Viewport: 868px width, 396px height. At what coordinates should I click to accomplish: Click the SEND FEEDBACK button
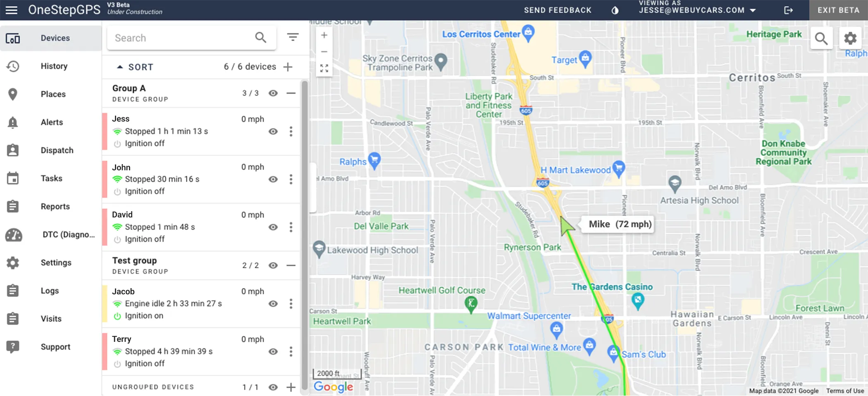[557, 10]
